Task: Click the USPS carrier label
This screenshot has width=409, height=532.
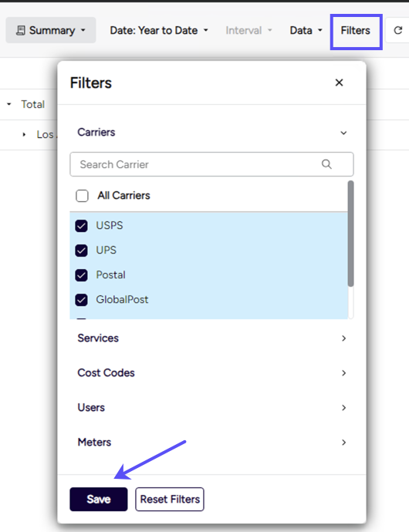Action: click(x=110, y=225)
